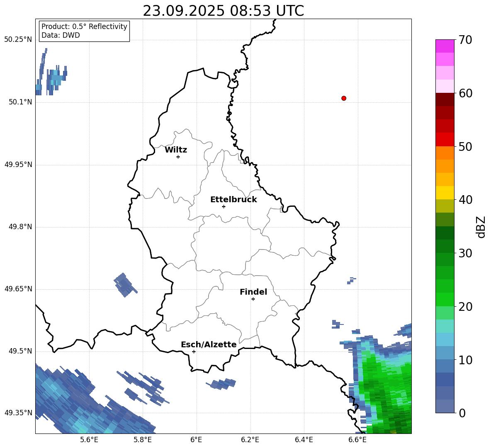Viewport: 491px width, 448px height.
Task: Click the Esch/Alzette city label
Action: click(x=209, y=344)
